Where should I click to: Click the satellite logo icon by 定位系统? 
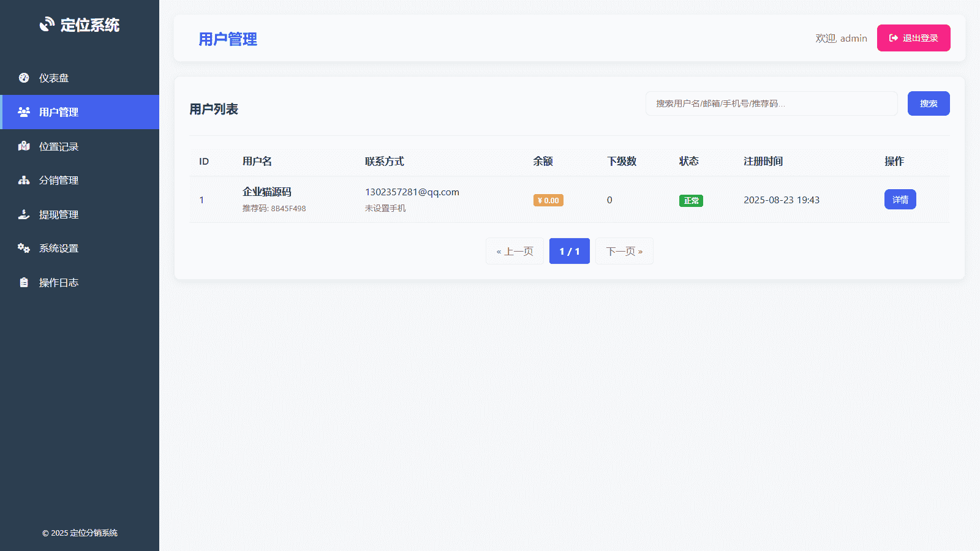47,24
